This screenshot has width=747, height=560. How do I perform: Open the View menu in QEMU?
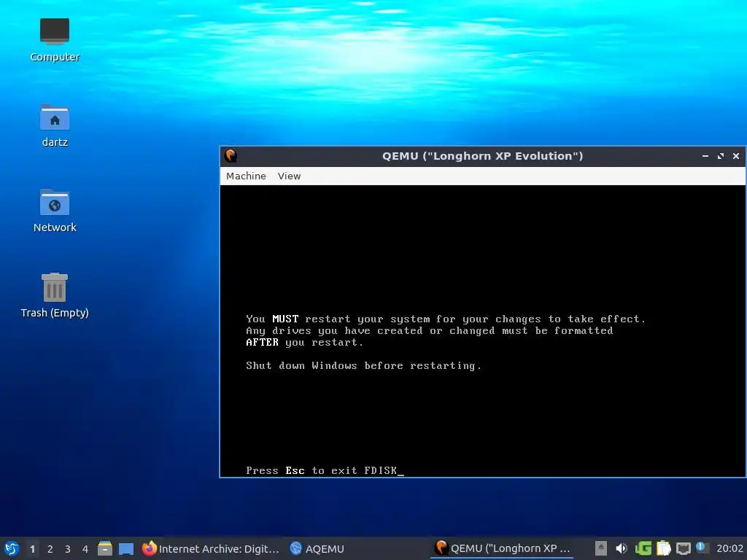[x=289, y=176]
